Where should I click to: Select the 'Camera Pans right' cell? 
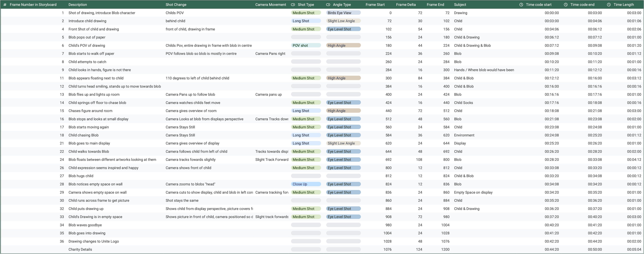[270, 54]
